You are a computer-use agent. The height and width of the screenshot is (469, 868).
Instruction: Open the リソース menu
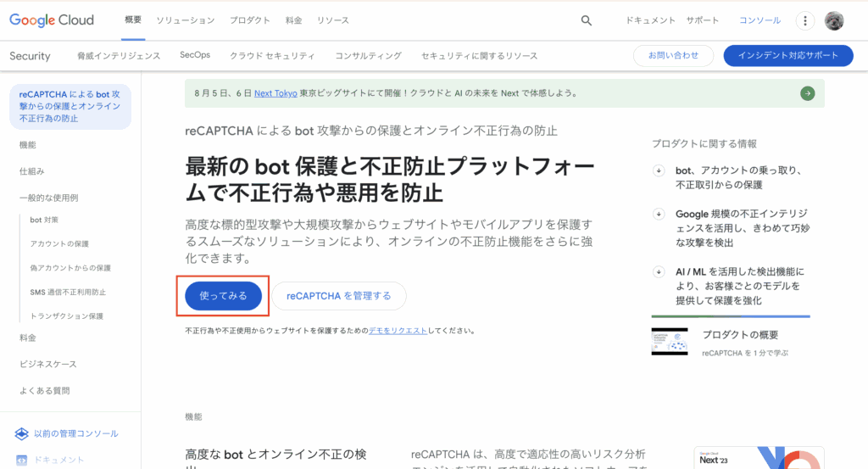[332, 20]
